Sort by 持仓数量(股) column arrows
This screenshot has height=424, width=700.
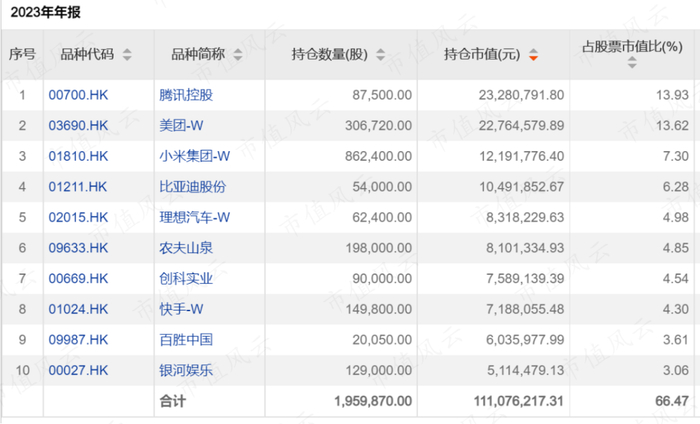point(380,55)
